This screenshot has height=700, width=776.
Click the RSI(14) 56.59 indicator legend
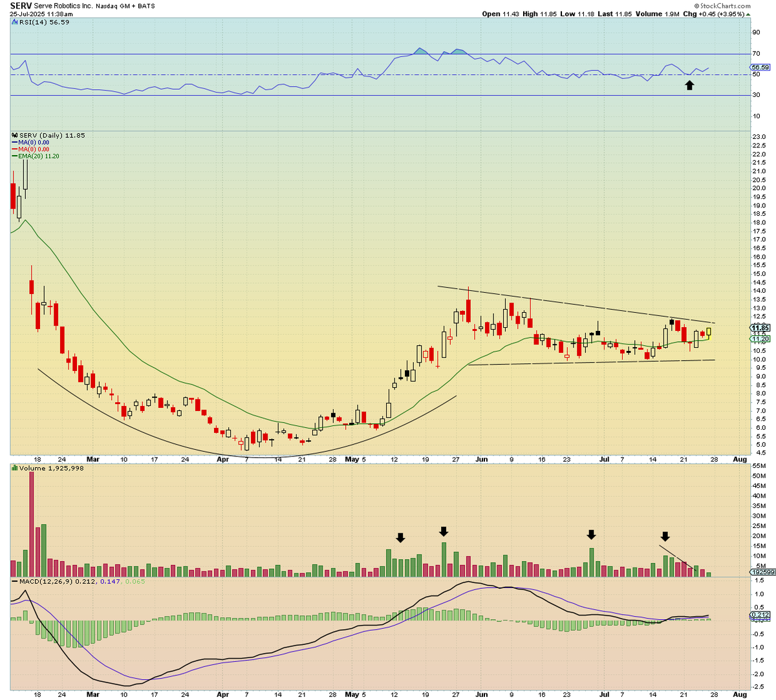click(x=44, y=22)
